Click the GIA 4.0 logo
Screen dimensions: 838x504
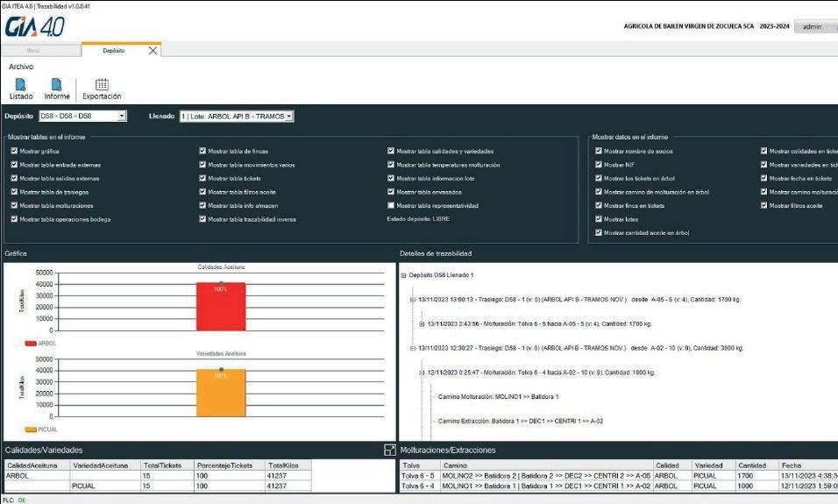pos(35,26)
